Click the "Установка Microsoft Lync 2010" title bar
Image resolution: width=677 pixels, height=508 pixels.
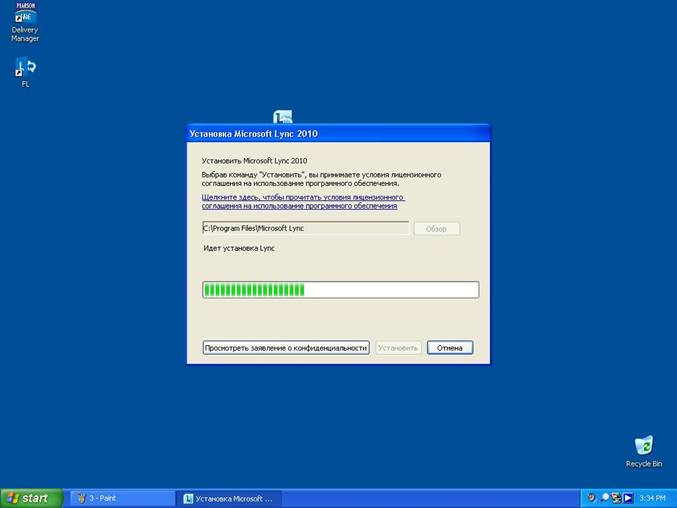338,134
